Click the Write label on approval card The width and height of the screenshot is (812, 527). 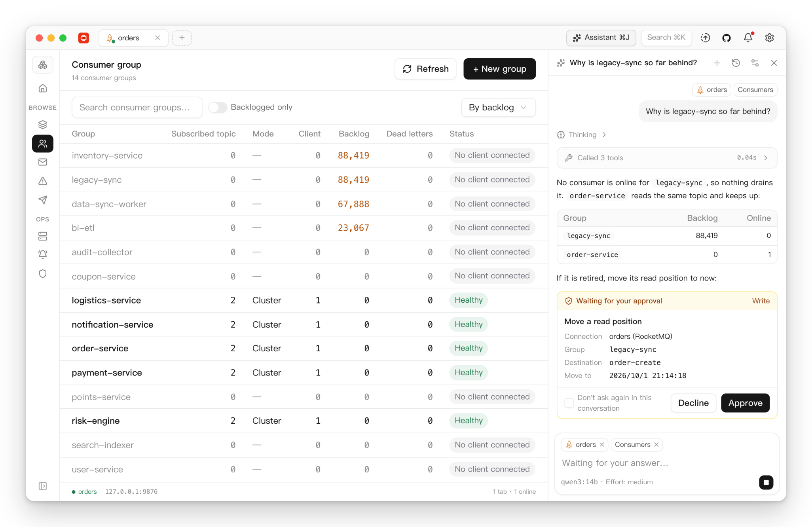(x=761, y=301)
